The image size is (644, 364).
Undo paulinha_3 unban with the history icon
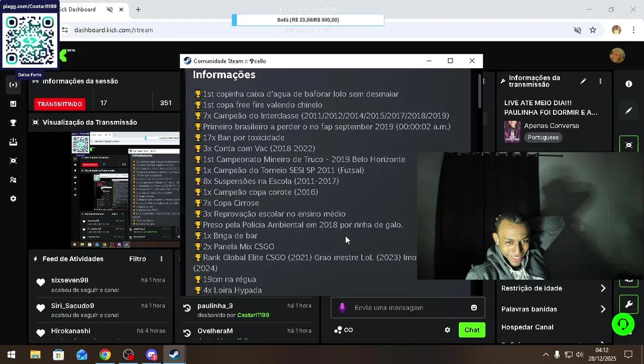pos(187,308)
